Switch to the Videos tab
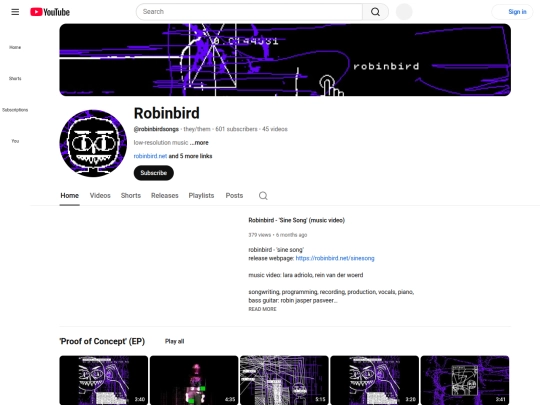Screen dimensions: 540x405 100,196
